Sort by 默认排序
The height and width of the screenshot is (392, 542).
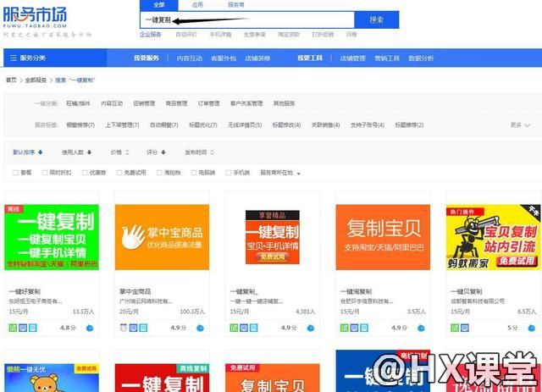pos(28,152)
